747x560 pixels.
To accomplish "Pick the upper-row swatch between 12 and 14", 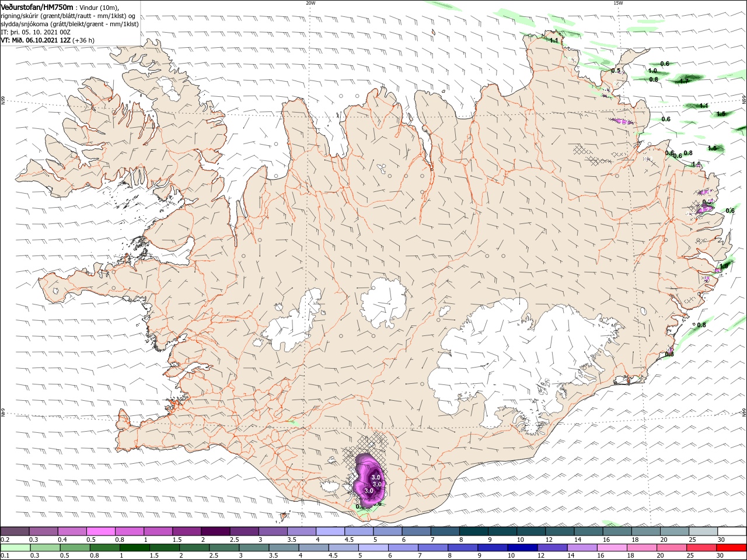I will pyautogui.click(x=559, y=531).
